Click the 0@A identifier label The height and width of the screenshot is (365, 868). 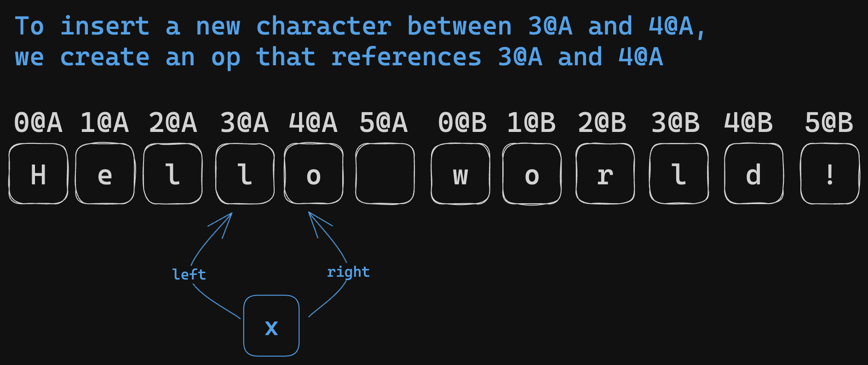38,123
